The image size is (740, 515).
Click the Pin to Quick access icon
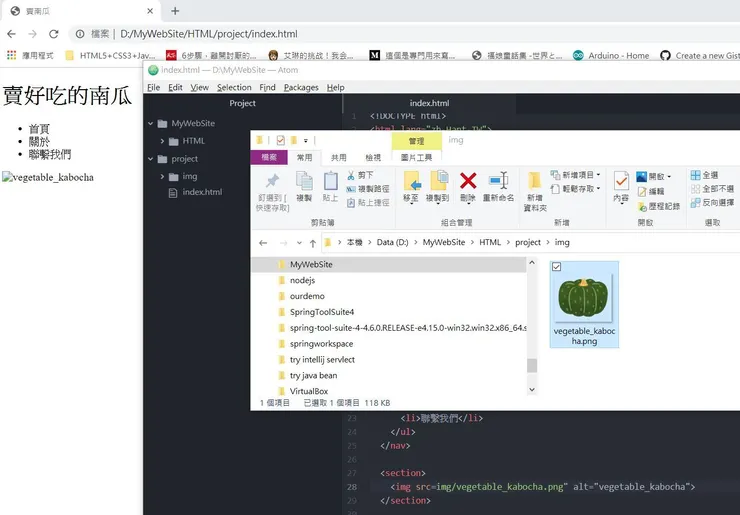(x=272, y=181)
